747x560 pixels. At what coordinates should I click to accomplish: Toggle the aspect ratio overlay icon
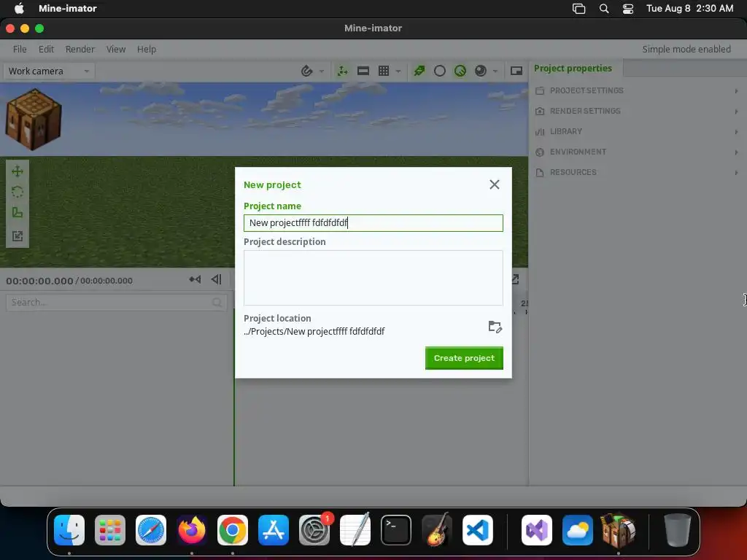coord(363,71)
